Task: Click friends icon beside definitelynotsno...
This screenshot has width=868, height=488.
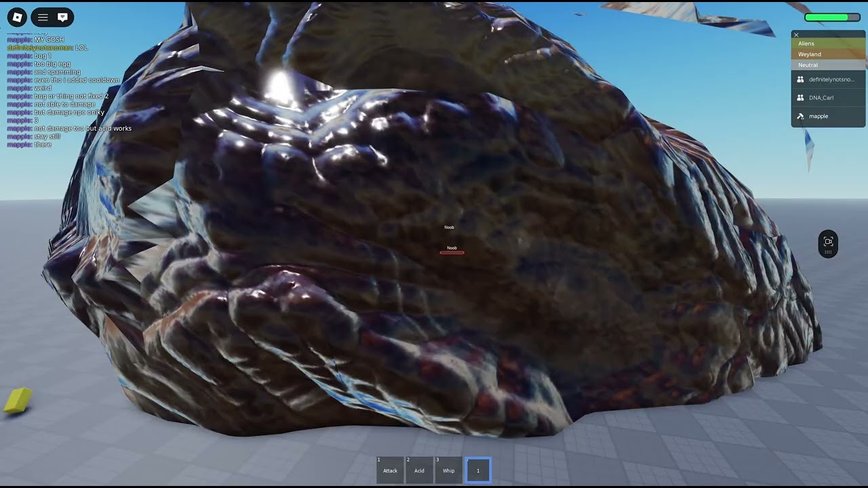Action: (800, 79)
